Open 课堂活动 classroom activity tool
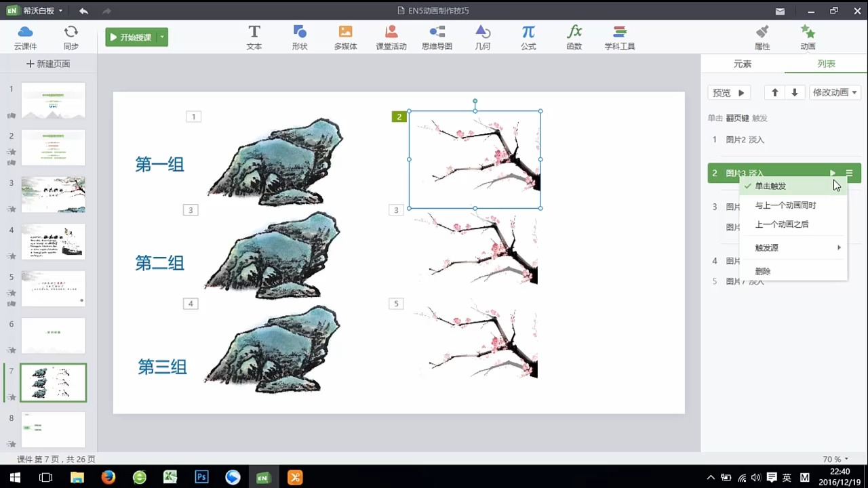868x488 pixels. point(391,37)
